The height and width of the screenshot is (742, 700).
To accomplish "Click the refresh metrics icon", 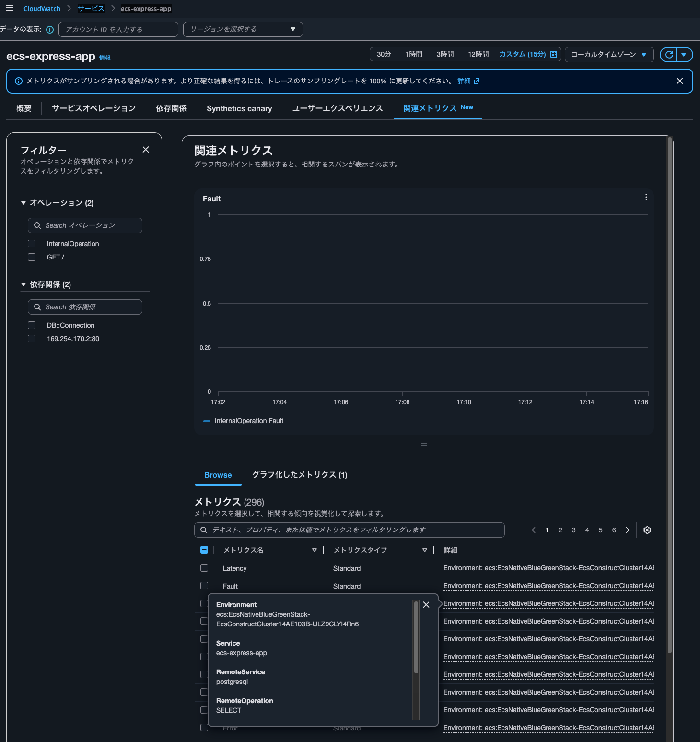I will 669,55.
